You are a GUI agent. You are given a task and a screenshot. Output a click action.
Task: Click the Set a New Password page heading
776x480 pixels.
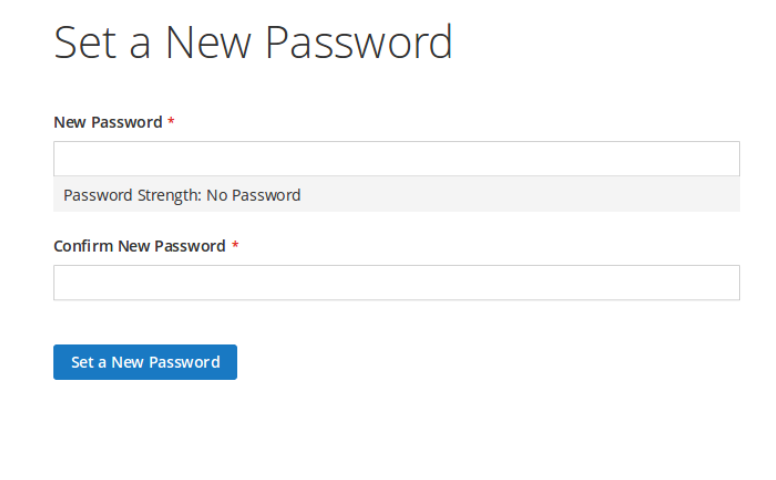(x=253, y=43)
